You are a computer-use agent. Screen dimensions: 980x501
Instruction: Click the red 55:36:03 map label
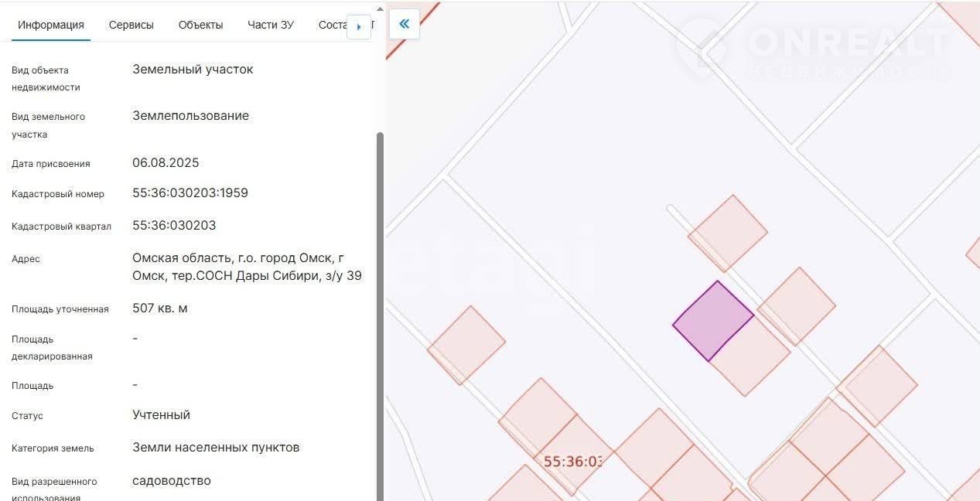coord(572,462)
